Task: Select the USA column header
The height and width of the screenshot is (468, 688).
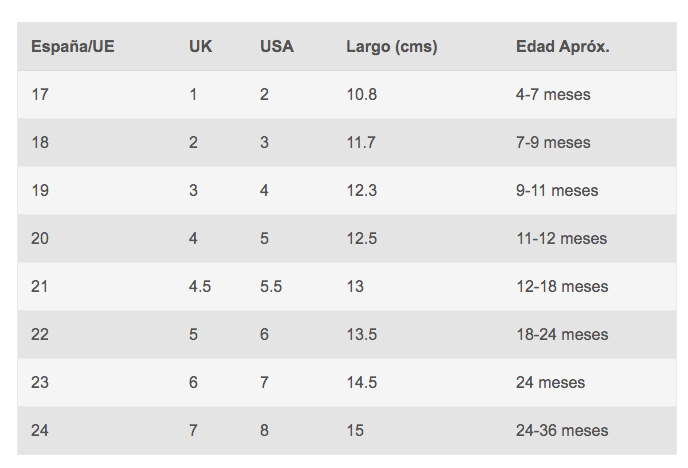Action: pyautogui.click(x=277, y=46)
